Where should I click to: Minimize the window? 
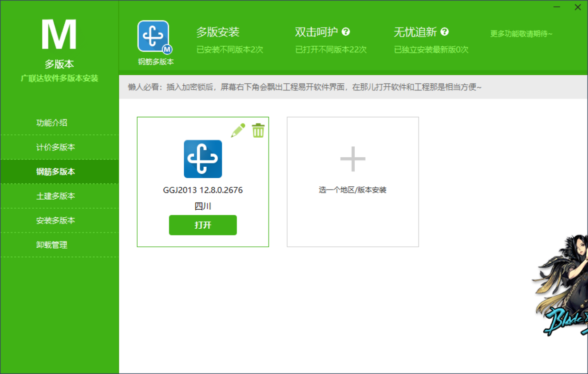(x=557, y=7)
